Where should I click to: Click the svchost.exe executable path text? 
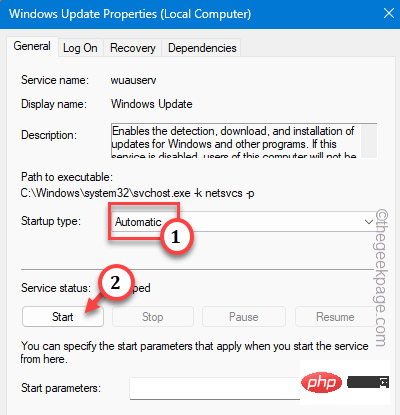pyautogui.click(x=137, y=193)
